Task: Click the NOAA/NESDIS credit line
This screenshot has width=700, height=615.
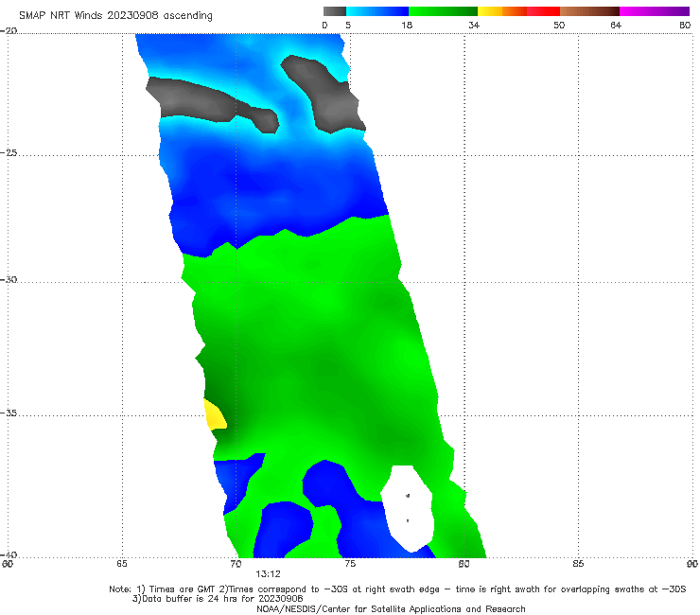Action: tap(391, 608)
